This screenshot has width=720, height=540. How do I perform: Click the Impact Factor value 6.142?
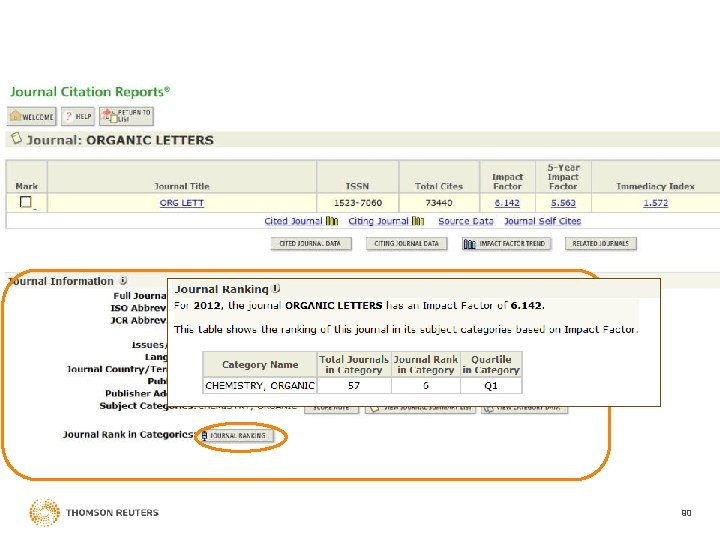(507, 203)
